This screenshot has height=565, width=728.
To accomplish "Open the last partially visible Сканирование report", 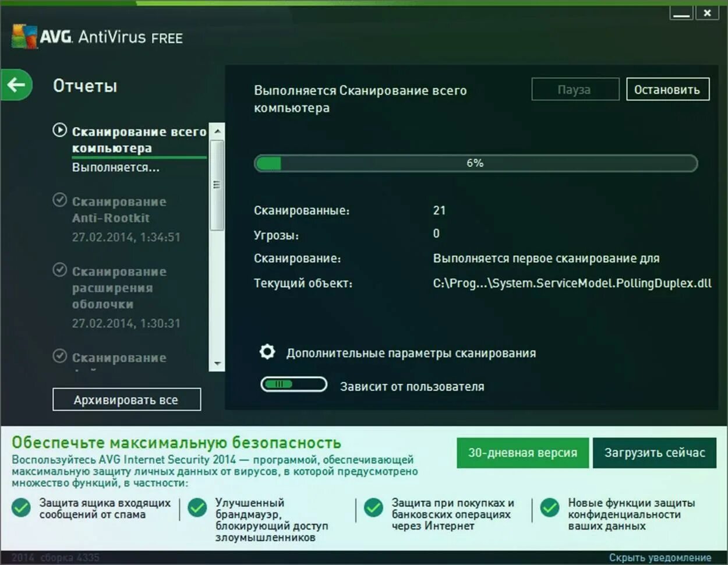I will pos(119,358).
